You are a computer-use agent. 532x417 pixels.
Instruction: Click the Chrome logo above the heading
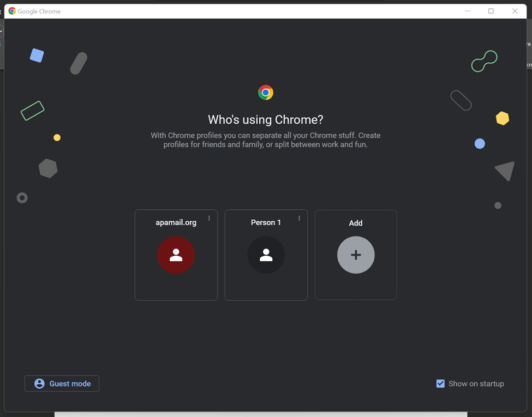(x=266, y=92)
